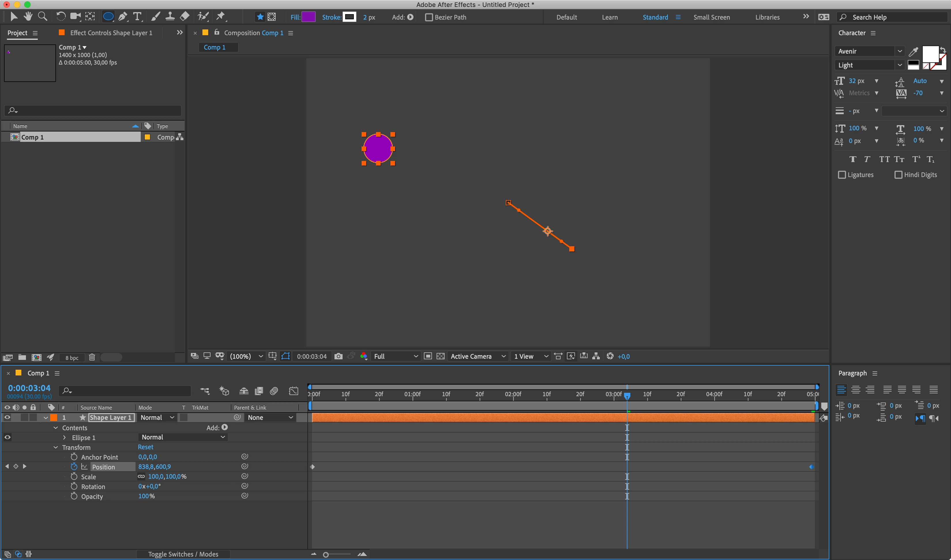Expand the Ellipse 1 group
Screen dimensions: 951x560
click(65, 437)
